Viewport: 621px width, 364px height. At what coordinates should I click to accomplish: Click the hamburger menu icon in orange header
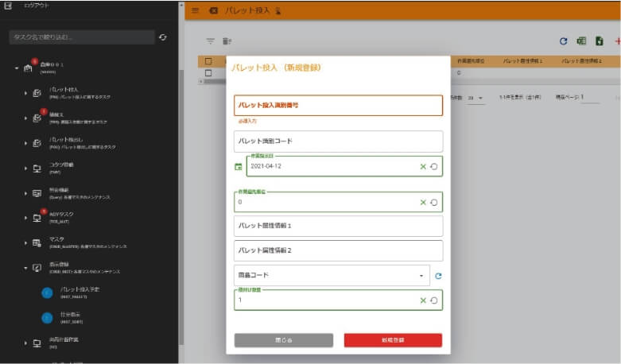pyautogui.click(x=196, y=10)
